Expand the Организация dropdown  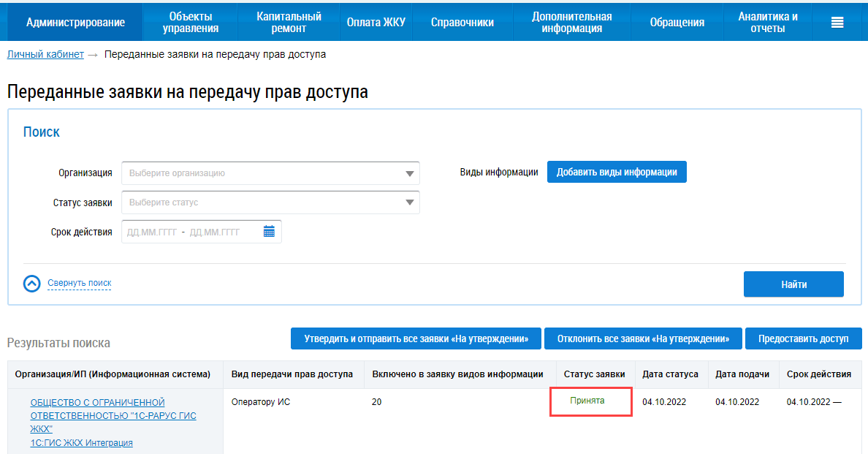click(x=270, y=173)
